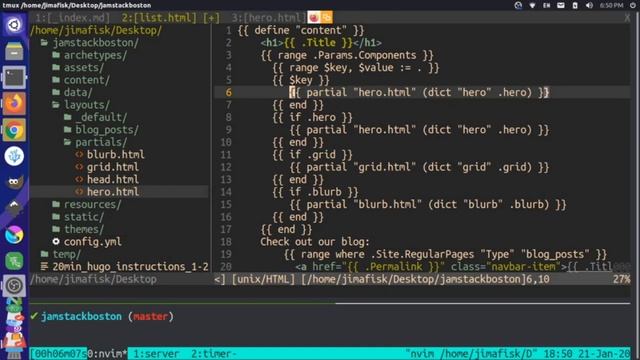Open the themes/ folder
The width and height of the screenshot is (640, 360).
pos(84,229)
